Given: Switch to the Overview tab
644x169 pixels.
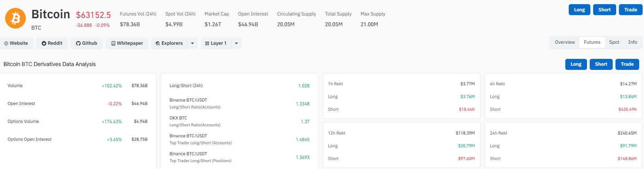Looking at the screenshot, I should tap(565, 42).
